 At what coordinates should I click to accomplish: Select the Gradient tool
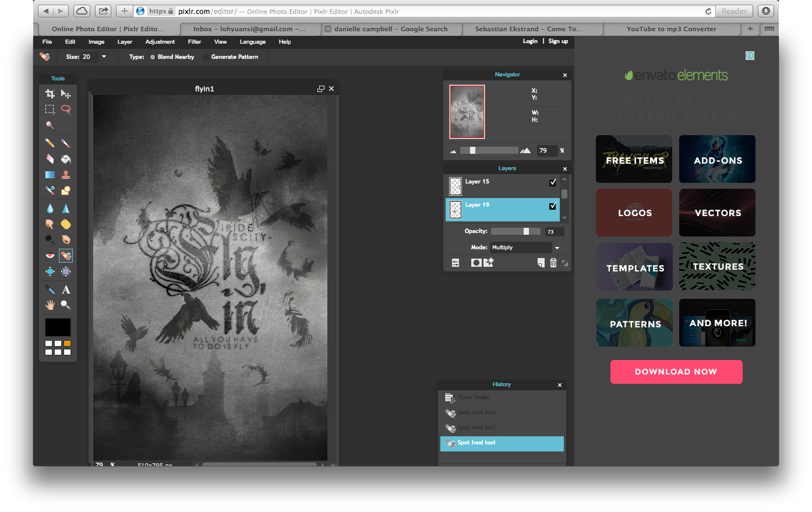(x=50, y=174)
